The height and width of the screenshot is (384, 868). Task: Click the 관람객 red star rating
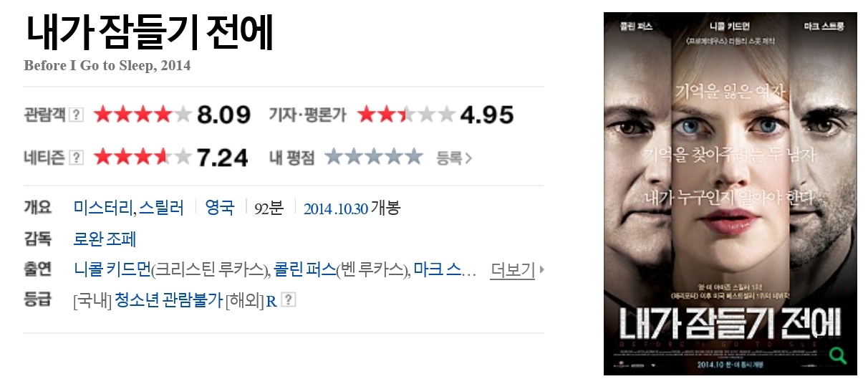(143, 115)
